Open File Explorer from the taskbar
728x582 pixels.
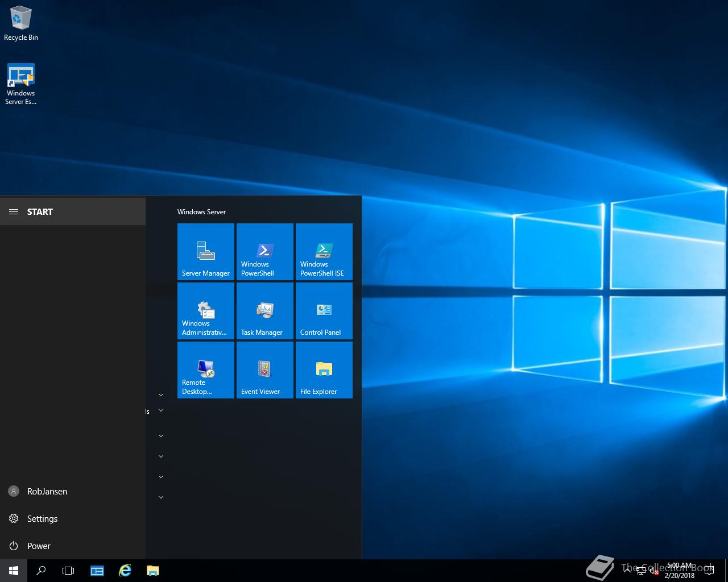pos(153,571)
